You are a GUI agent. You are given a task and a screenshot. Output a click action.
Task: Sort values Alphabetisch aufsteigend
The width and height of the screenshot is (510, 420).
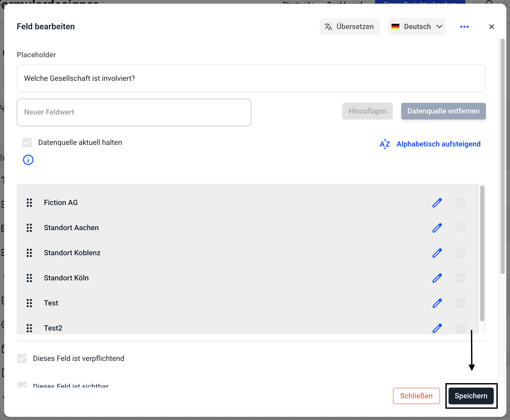click(x=430, y=144)
